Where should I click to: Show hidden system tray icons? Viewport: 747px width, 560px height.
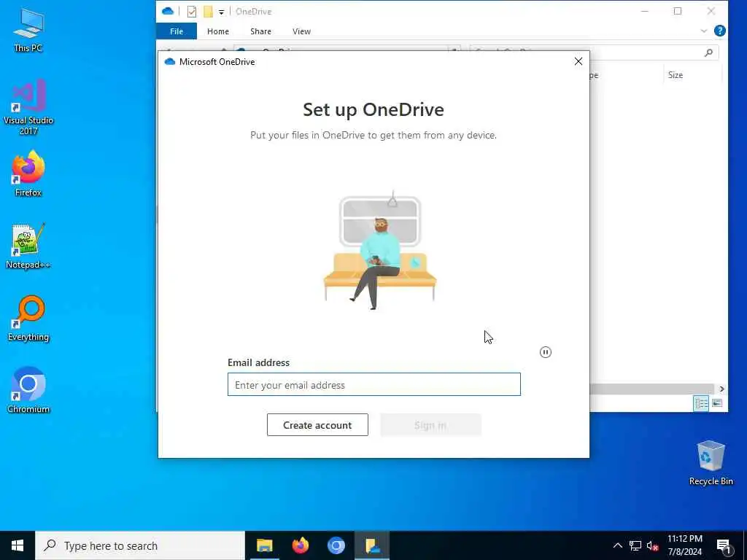click(617, 545)
